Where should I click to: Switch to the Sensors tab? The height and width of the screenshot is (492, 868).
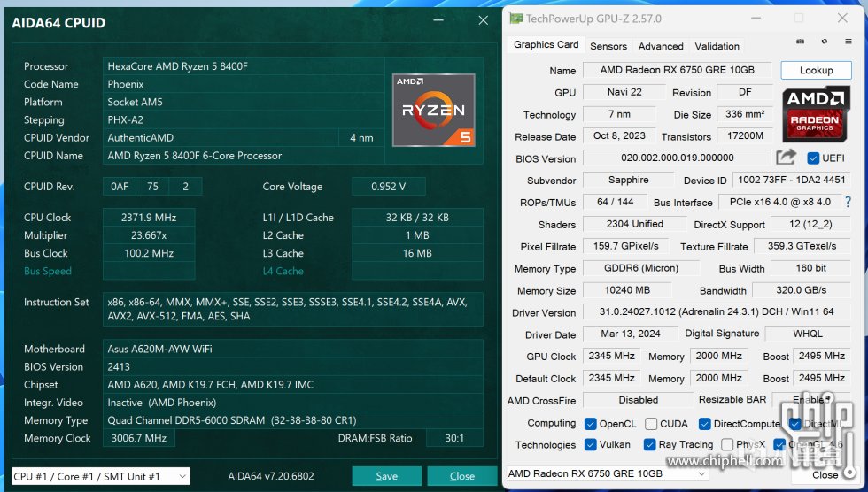608,46
